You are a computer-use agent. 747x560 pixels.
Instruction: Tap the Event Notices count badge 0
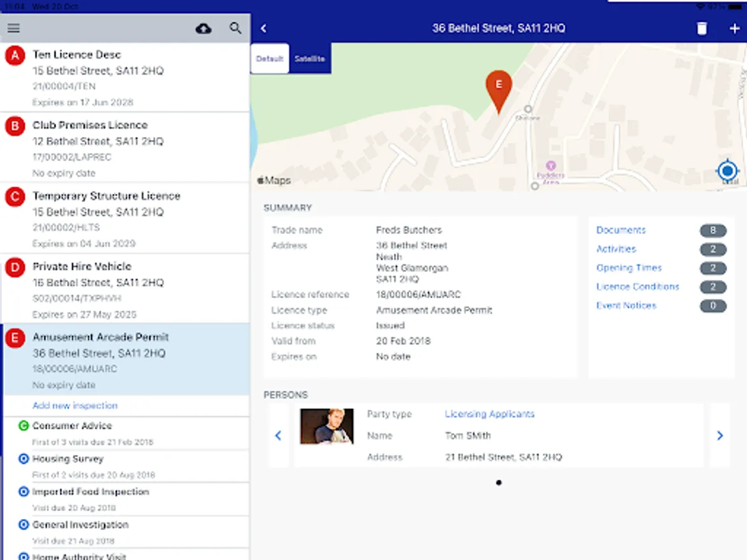[x=713, y=306]
